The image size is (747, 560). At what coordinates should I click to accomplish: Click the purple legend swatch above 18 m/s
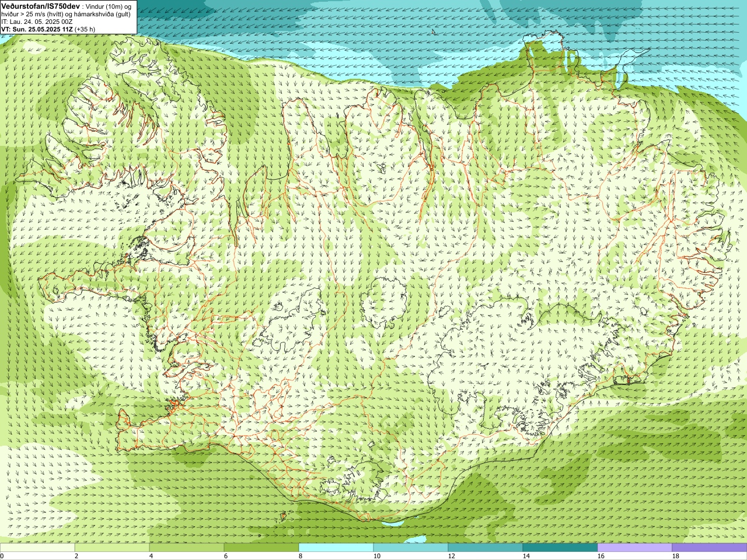(710, 548)
